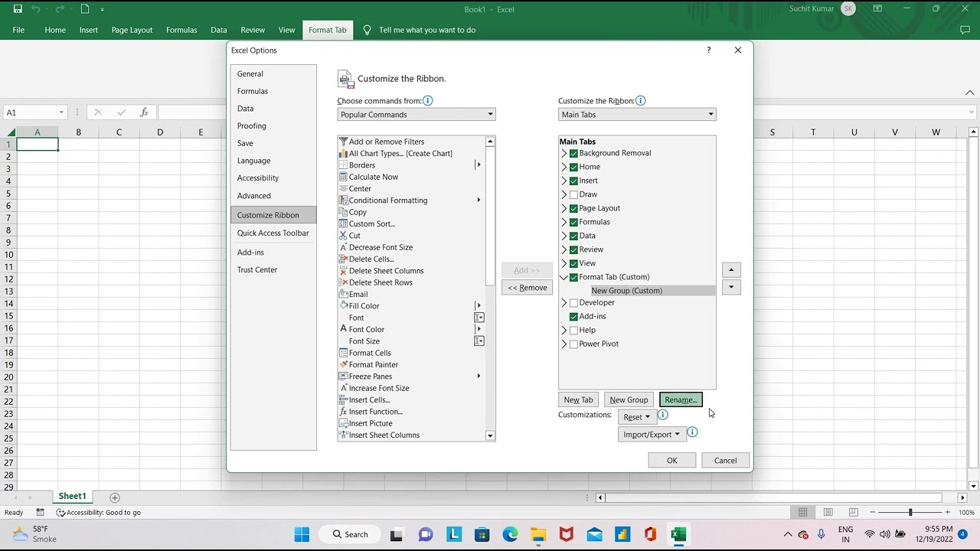Click the Rename button

pyautogui.click(x=681, y=399)
